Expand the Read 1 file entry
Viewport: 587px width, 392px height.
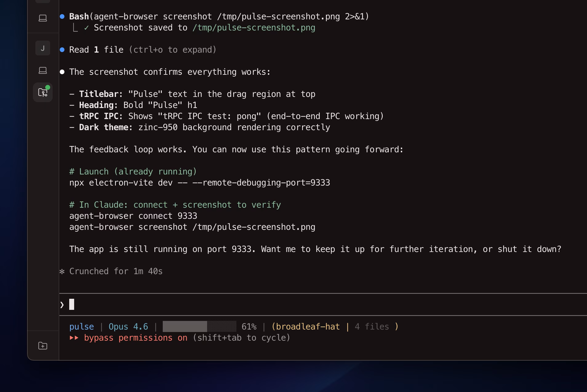(x=96, y=50)
